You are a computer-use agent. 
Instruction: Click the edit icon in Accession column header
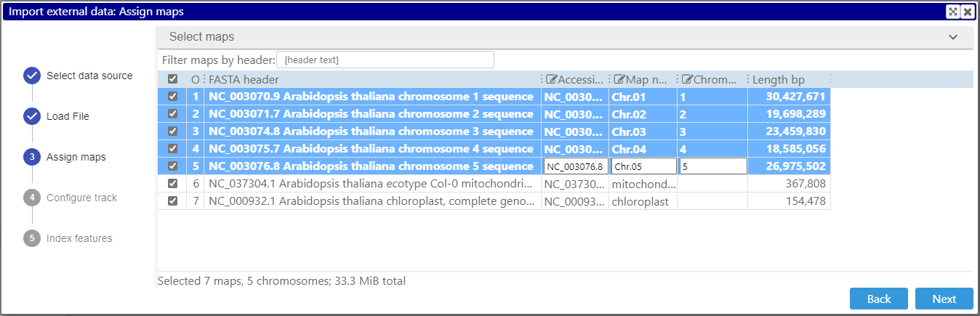pyautogui.click(x=552, y=80)
